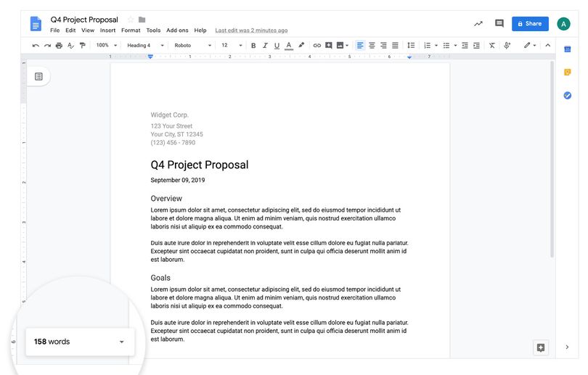The width and height of the screenshot is (588, 375).
Task: Show document outline icon
Action: click(x=38, y=76)
